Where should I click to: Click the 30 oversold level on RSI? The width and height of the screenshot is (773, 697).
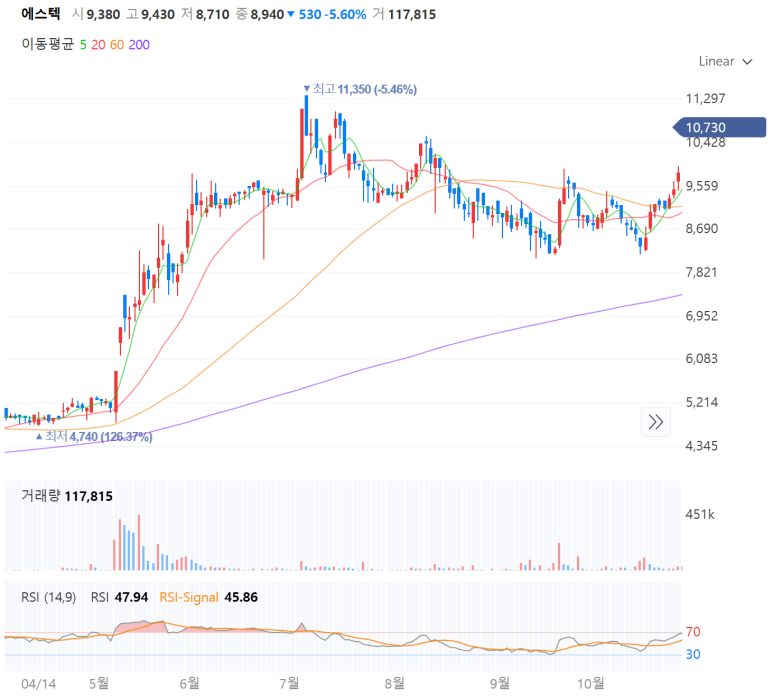tap(692, 654)
